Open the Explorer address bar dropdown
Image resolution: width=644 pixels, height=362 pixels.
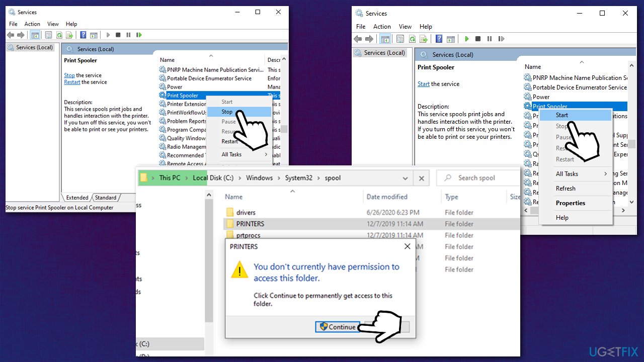click(x=406, y=177)
